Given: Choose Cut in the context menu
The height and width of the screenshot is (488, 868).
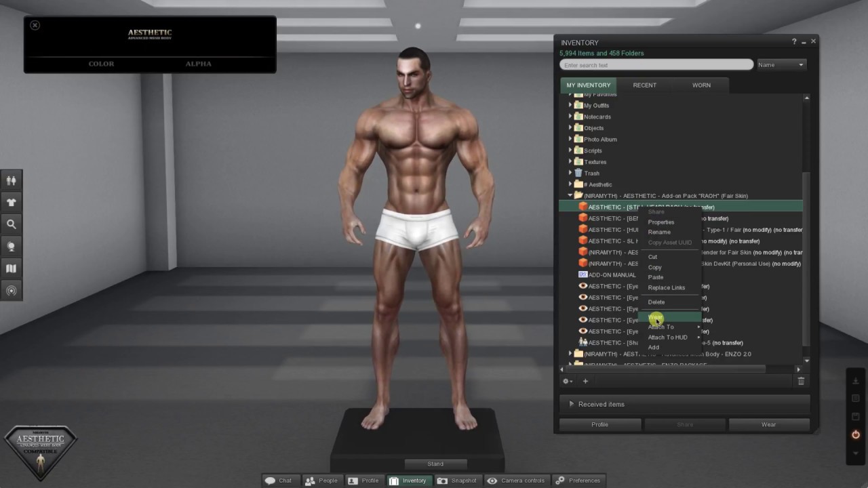Looking at the screenshot, I should [652, 257].
